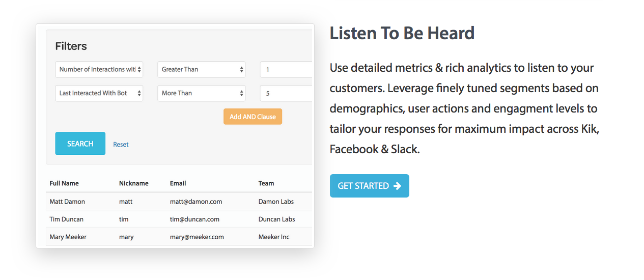This screenshot has height=280, width=644.
Task: Select the Tim Duncan row
Action: (x=66, y=219)
